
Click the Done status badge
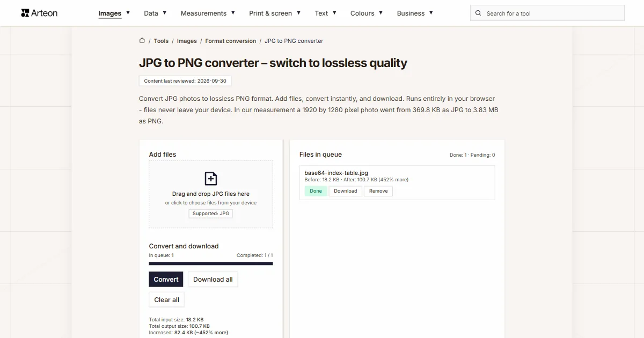[316, 191]
